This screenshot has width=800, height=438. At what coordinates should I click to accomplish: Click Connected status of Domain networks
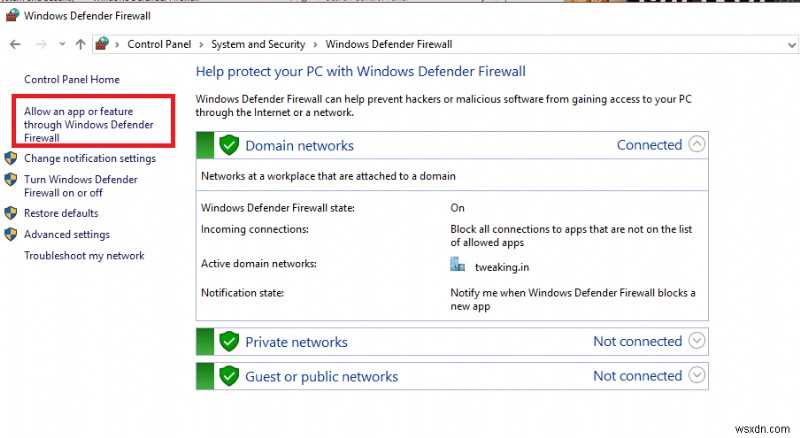click(x=649, y=145)
